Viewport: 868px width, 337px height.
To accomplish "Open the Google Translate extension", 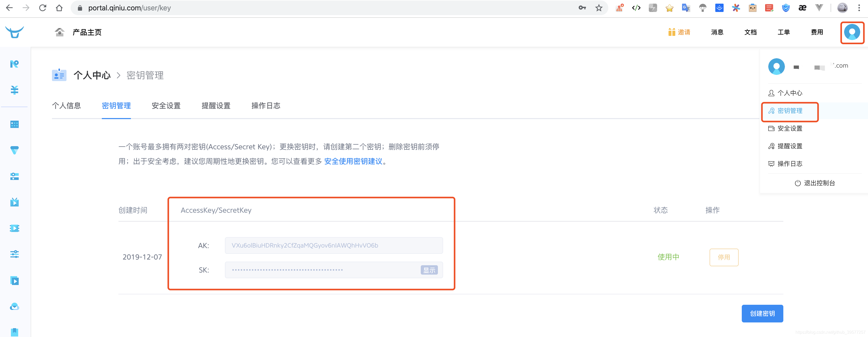I will [686, 8].
